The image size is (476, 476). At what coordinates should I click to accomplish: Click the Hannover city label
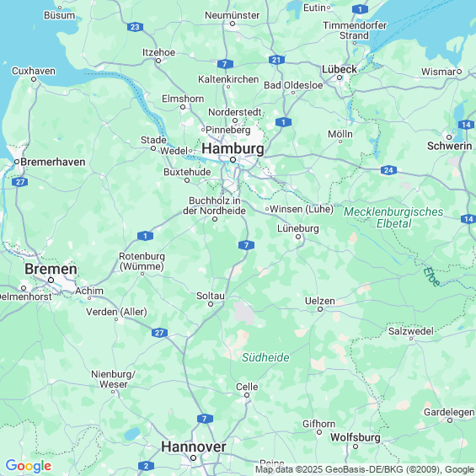[x=194, y=447]
